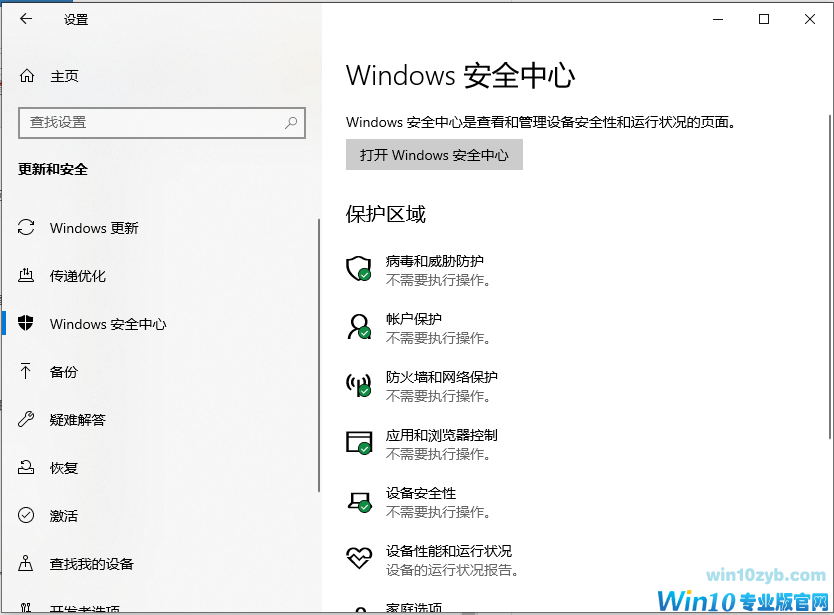834x615 pixels.
Task: Click the Windows 更新 refresh icon
Action: [26, 228]
